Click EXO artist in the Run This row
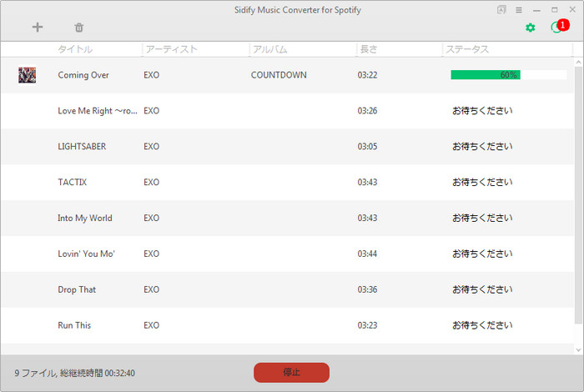The image size is (584, 392). (152, 325)
